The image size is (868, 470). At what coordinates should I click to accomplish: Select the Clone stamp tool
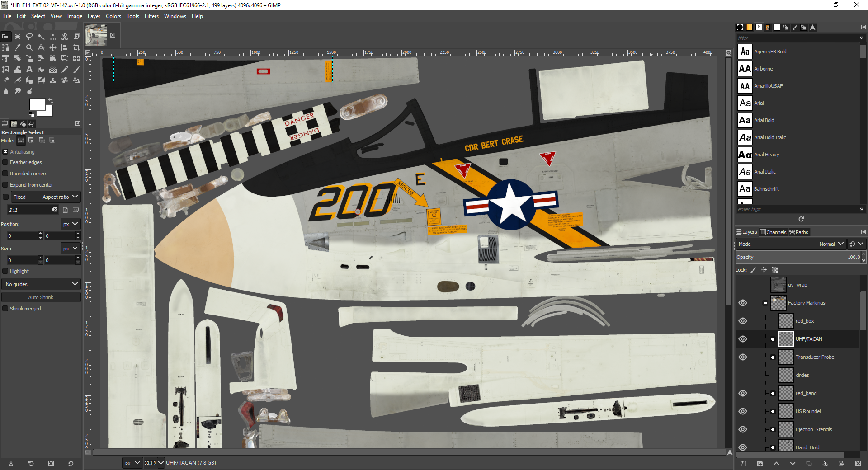(x=53, y=80)
